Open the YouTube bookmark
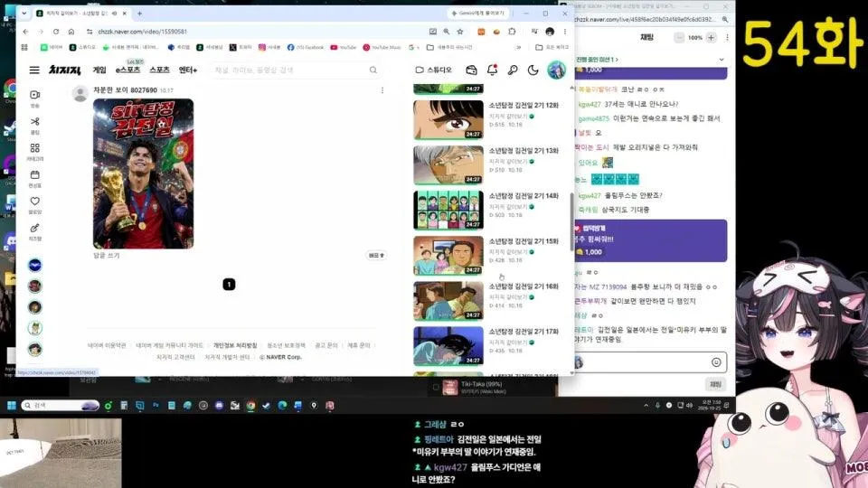868x488 pixels. 344,48
